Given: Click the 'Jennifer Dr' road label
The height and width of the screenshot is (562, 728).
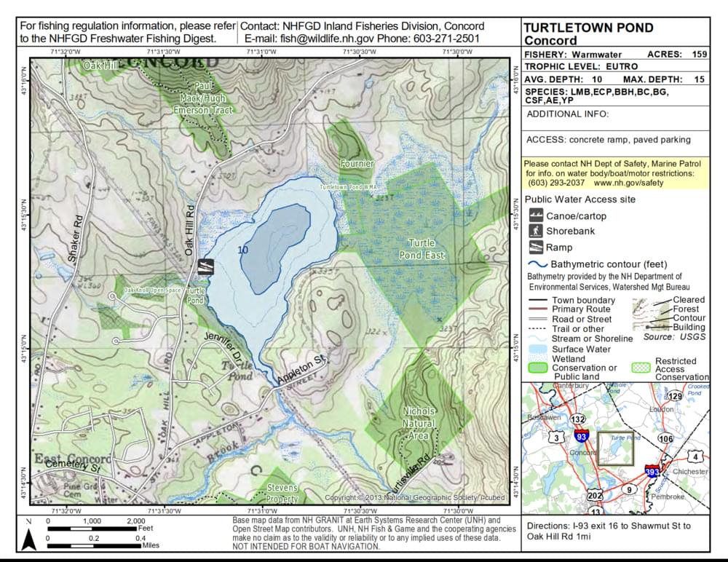Looking at the screenshot, I should pyautogui.click(x=223, y=348).
